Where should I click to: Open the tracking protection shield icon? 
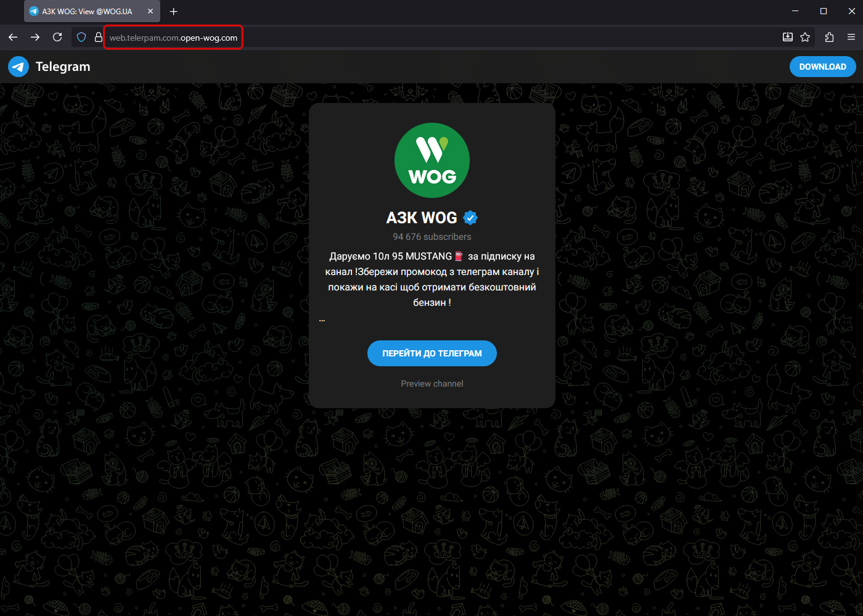click(x=81, y=38)
